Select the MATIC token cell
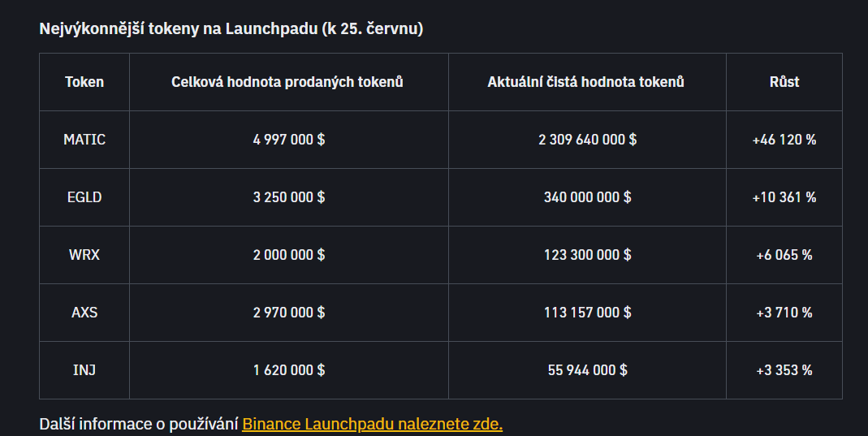 [84, 140]
